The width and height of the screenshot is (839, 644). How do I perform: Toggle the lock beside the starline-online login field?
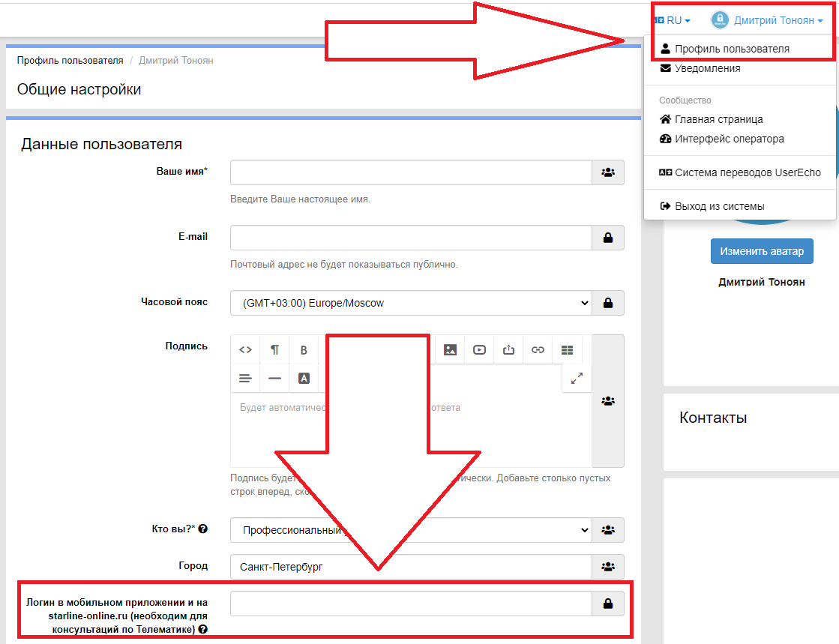tap(608, 604)
